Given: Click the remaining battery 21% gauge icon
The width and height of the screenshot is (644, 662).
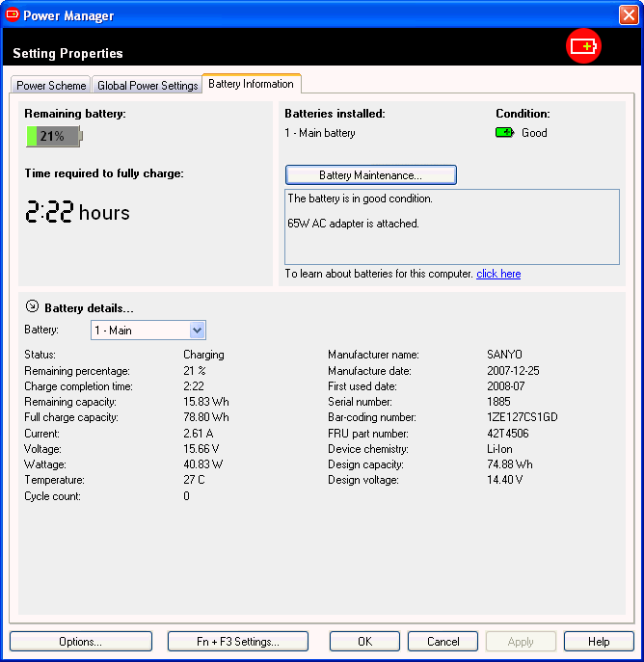Looking at the screenshot, I should (54, 137).
